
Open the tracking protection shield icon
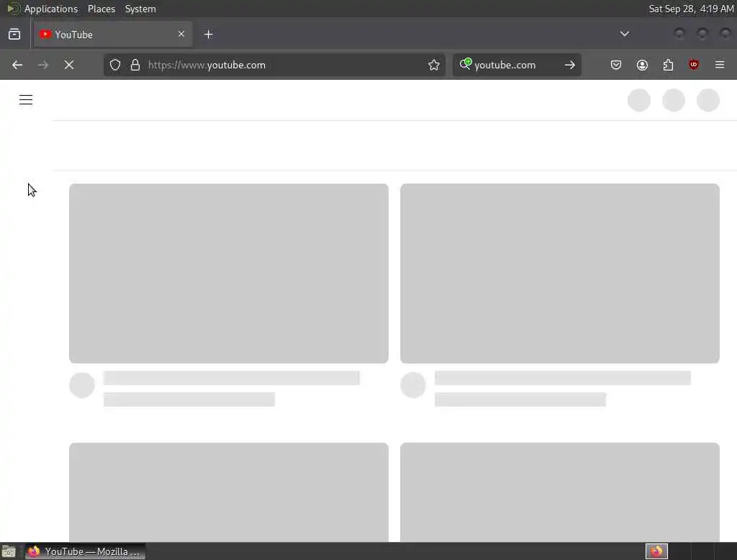(x=115, y=65)
